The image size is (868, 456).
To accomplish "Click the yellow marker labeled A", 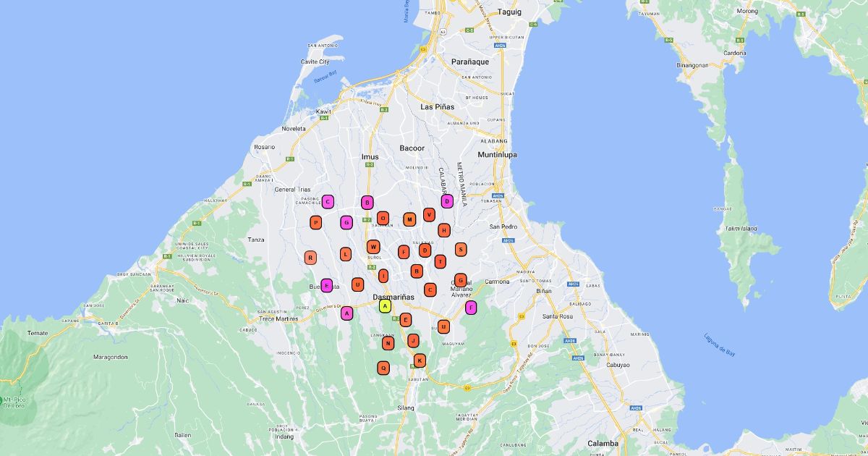I will pyautogui.click(x=386, y=306).
